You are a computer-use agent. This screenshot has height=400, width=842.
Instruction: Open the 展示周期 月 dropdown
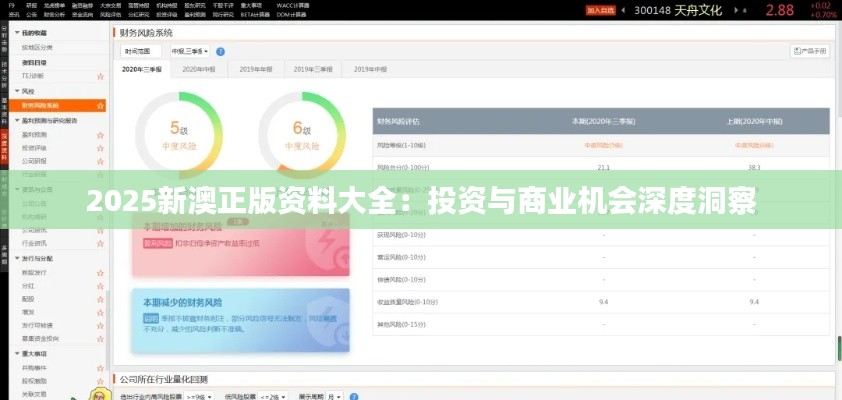click(338, 396)
